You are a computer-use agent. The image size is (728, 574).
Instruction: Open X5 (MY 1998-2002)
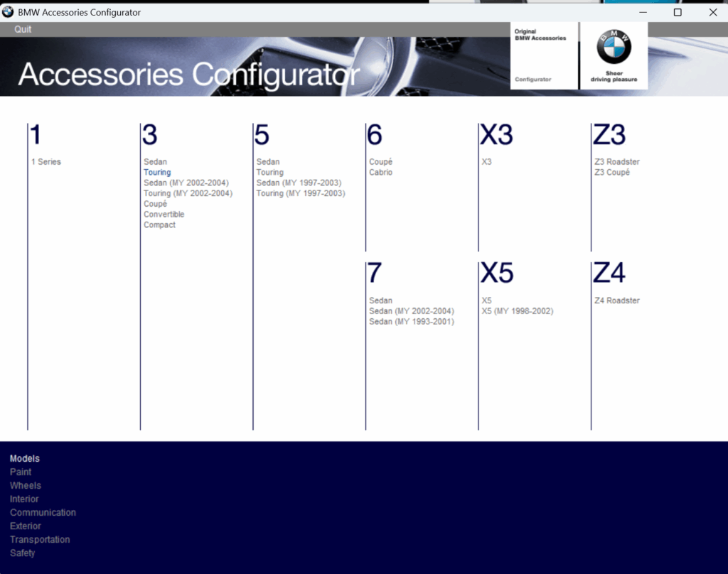tap(518, 311)
